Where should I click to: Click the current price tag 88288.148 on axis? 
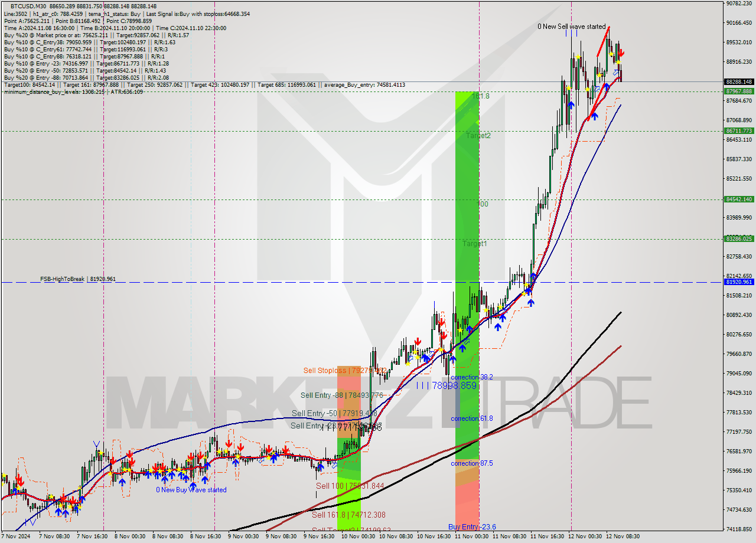point(739,81)
